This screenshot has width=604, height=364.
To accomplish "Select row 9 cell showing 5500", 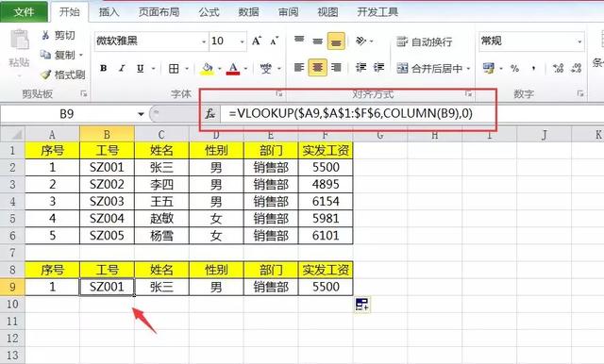I will (326, 287).
